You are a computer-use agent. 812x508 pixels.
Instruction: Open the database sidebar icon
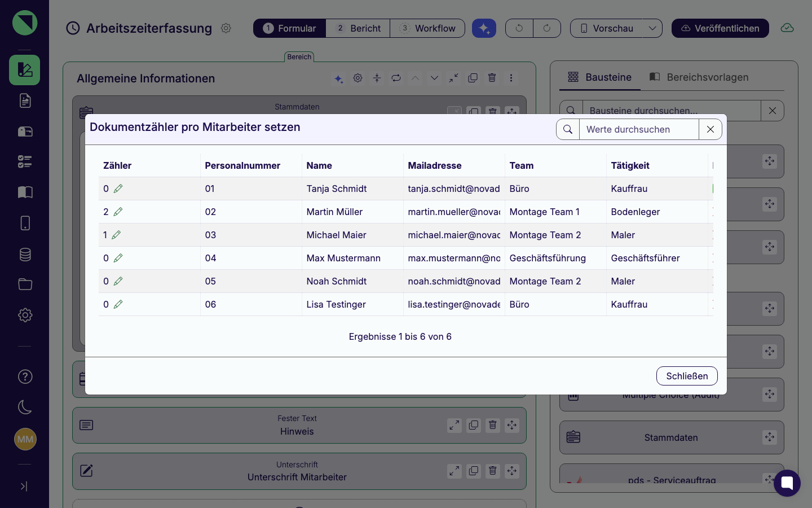coord(25,254)
